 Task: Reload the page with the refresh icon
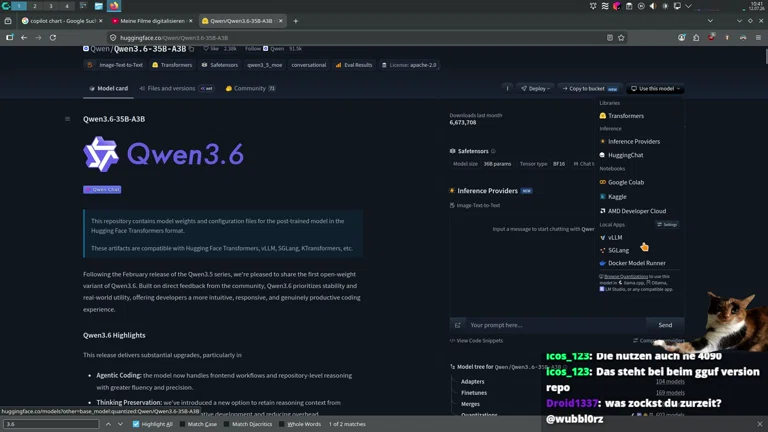52,38
